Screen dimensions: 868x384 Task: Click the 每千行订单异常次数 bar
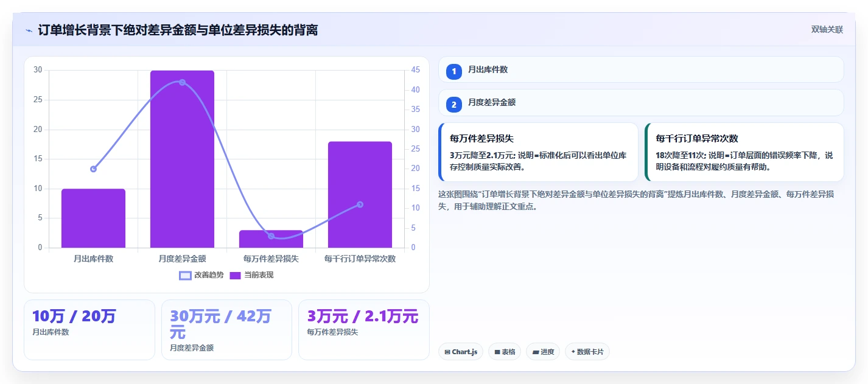tap(360, 194)
